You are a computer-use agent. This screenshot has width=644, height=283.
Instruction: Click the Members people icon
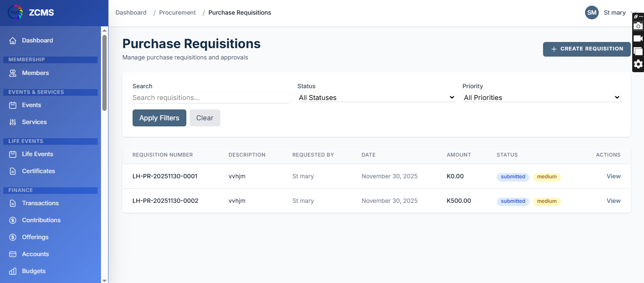[13, 73]
